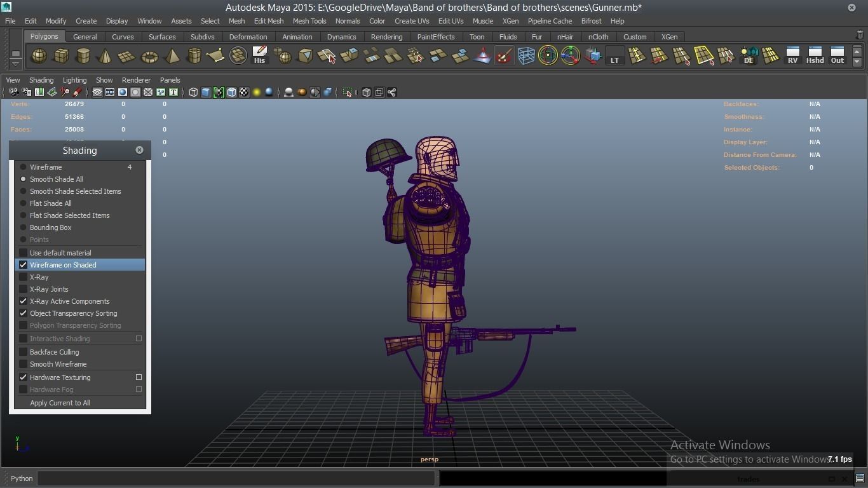Open the Edit Mesh menu
Viewport: 868px width, 488px height.
click(x=269, y=21)
